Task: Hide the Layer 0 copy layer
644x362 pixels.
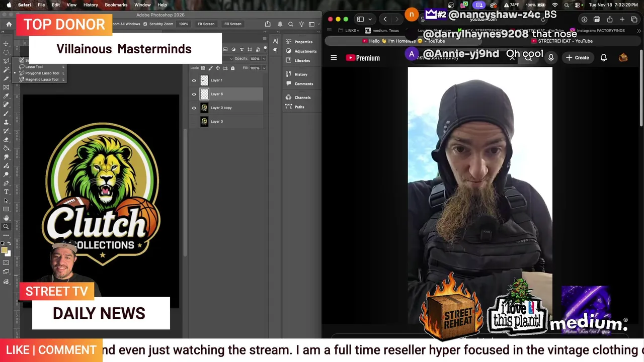Action: point(194,108)
